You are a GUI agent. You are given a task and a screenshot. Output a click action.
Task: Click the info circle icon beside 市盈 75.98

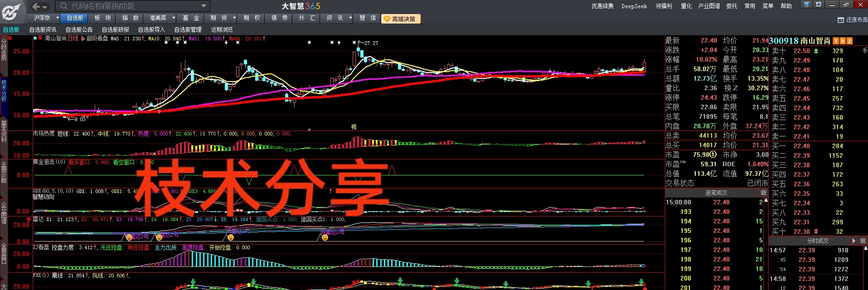point(713,155)
